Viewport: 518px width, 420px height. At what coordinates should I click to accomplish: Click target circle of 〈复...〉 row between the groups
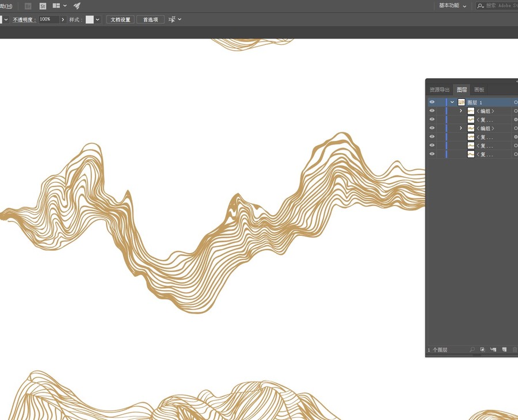(x=516, y=120)
